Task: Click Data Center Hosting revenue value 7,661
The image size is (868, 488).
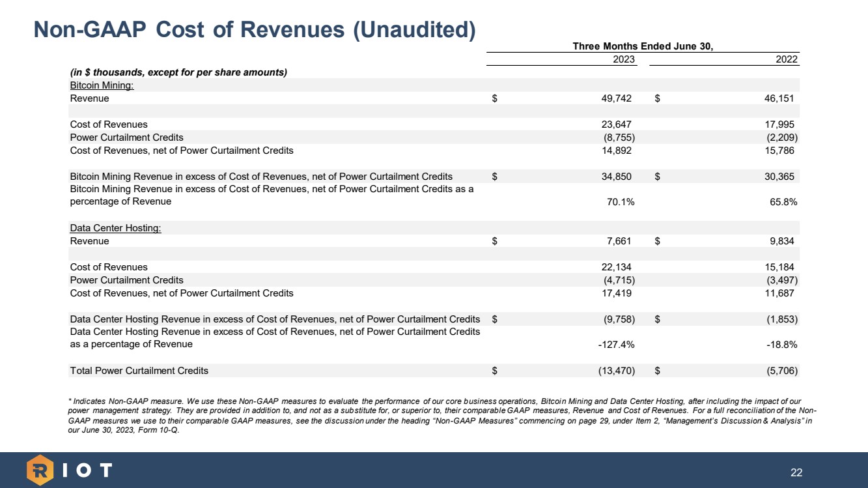Action: coord(619,241)
